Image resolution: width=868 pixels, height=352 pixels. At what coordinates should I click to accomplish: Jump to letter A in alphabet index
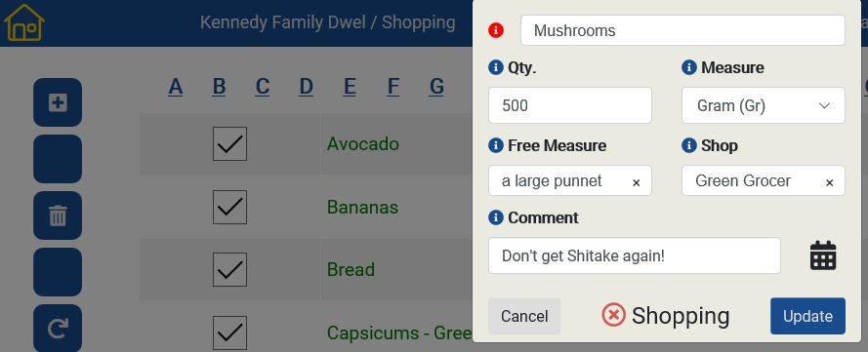coord(176,87)
